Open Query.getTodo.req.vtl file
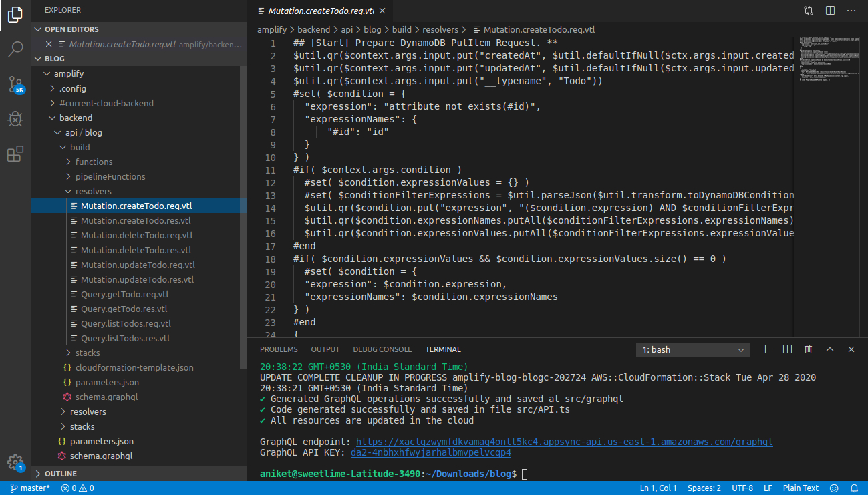 click(x=124, y=294)
